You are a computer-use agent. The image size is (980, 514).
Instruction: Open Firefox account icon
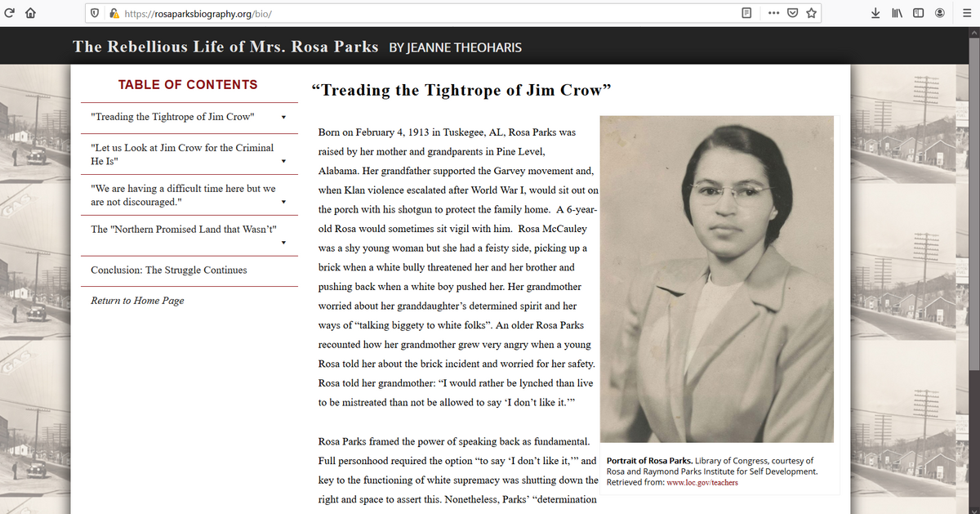[940, 13]
